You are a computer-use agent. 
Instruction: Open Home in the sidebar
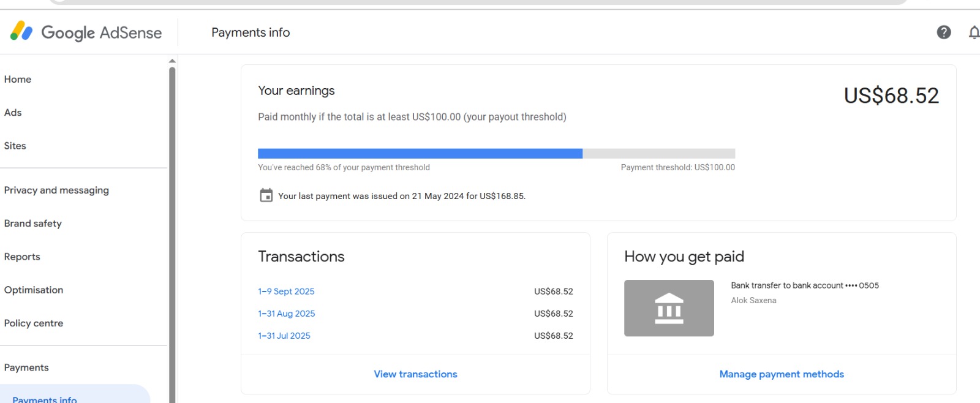(18, 80)
